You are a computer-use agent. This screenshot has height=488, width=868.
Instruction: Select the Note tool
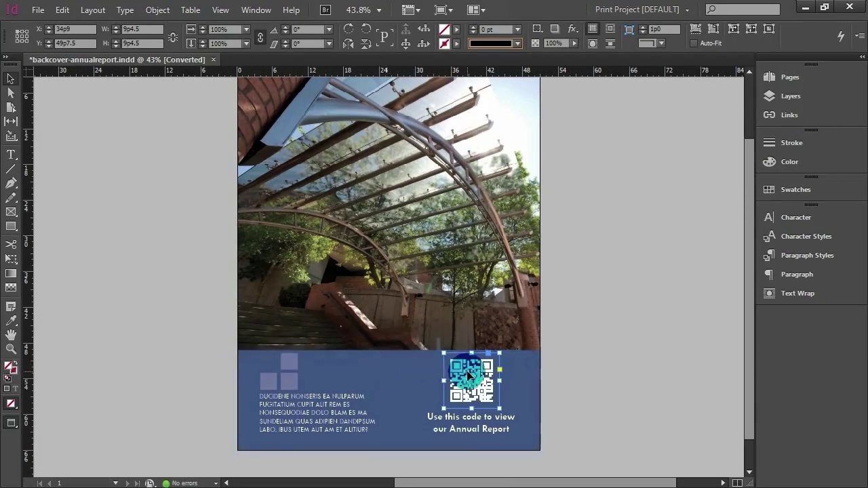11,306
